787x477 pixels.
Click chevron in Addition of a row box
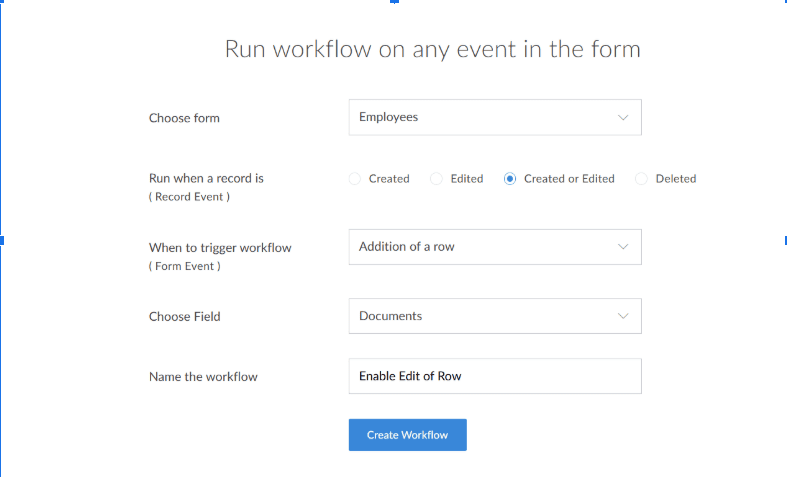[623, 247]
